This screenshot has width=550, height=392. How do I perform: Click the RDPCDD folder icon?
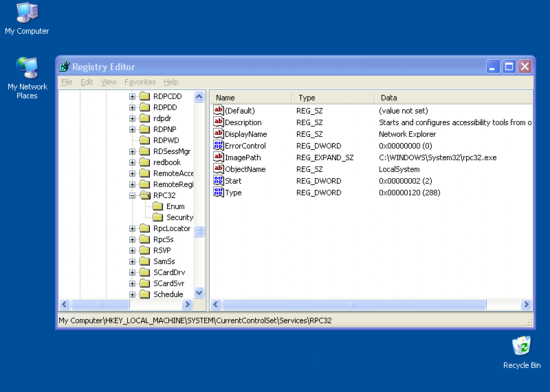(145, 96)
